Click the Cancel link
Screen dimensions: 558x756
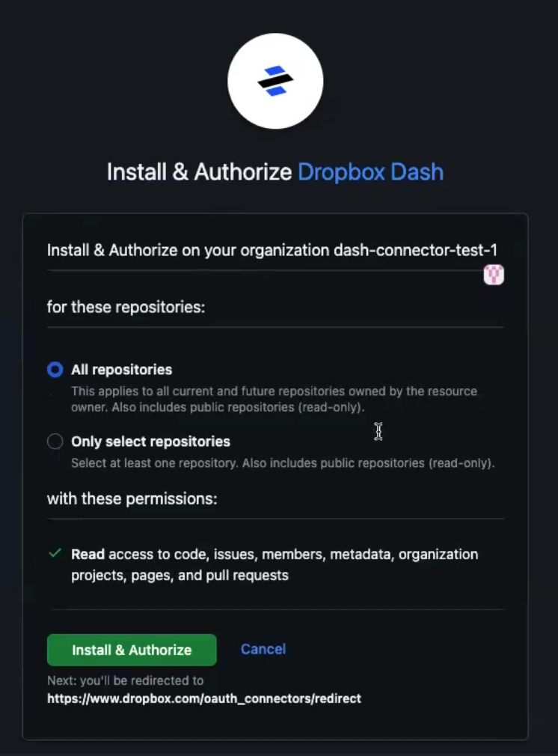[263, 649]
